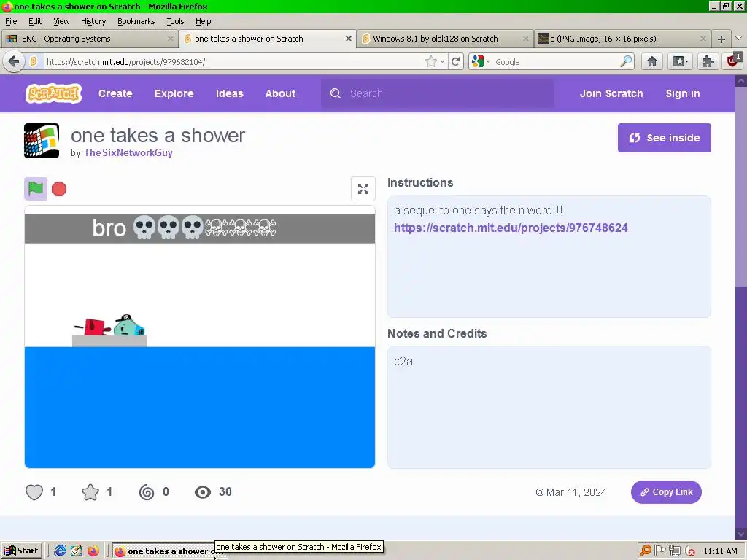Open the bookmarks menu toolbar button
Image resolution: width=747 pixels, height=560 pixels.
point(680,61)
